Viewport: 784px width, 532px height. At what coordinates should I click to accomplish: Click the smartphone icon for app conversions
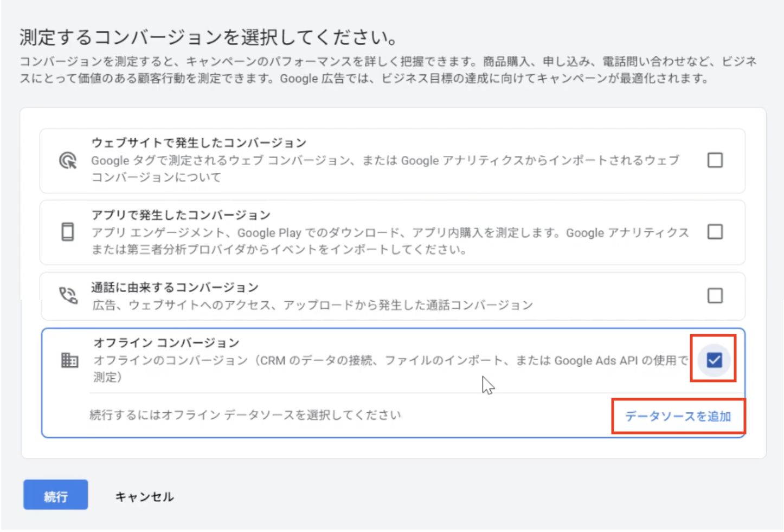(67, 232)
